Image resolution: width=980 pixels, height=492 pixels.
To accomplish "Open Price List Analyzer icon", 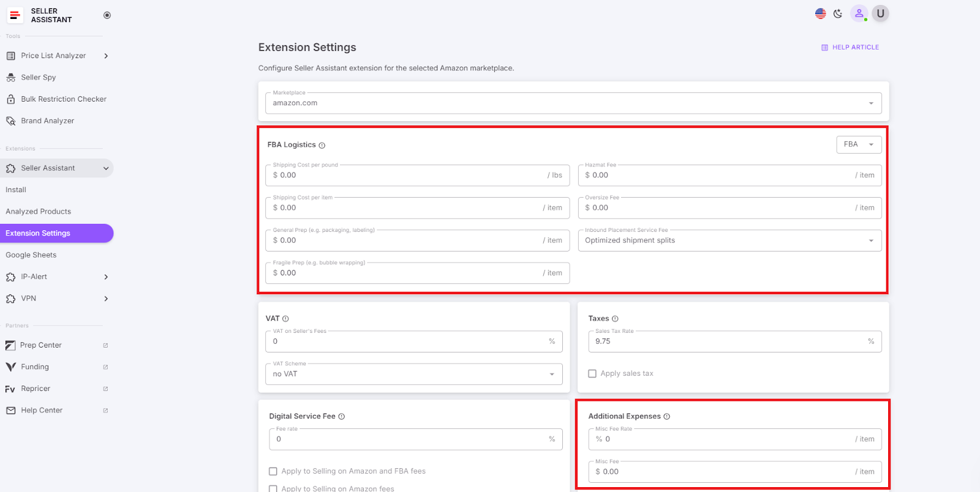I will [11, 56].
